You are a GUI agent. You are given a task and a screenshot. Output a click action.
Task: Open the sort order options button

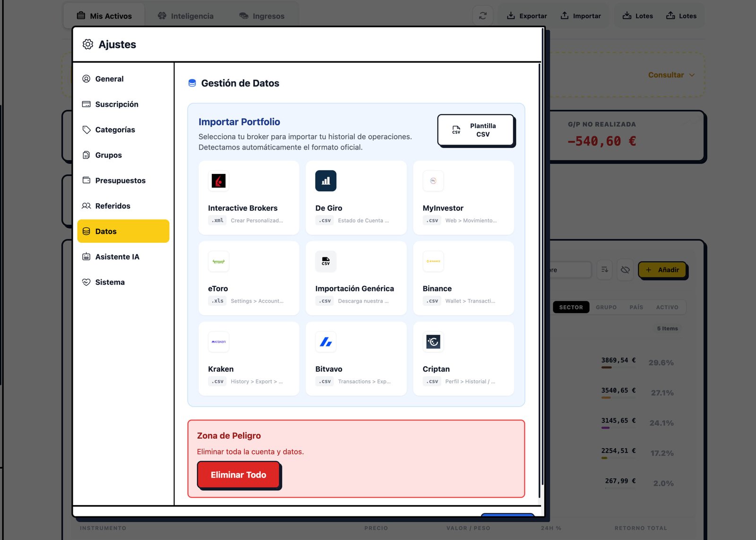tap(604, 270)
